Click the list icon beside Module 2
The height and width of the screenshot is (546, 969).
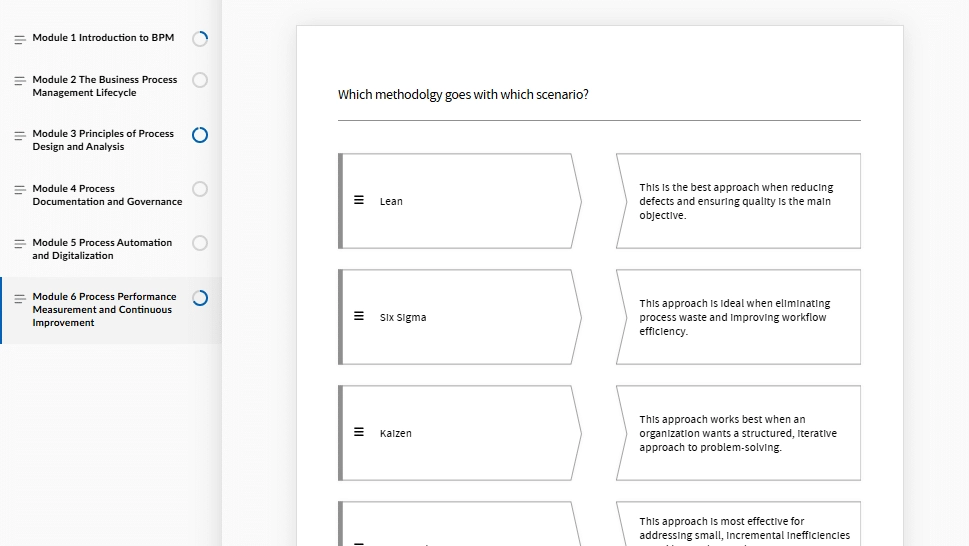[x=20, y=81]
